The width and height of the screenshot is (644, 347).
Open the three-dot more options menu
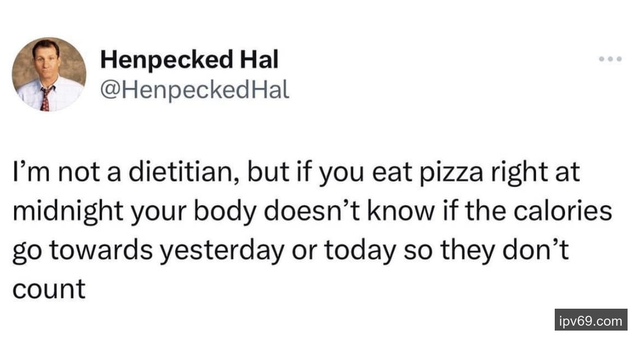click(x=610, y=59)
